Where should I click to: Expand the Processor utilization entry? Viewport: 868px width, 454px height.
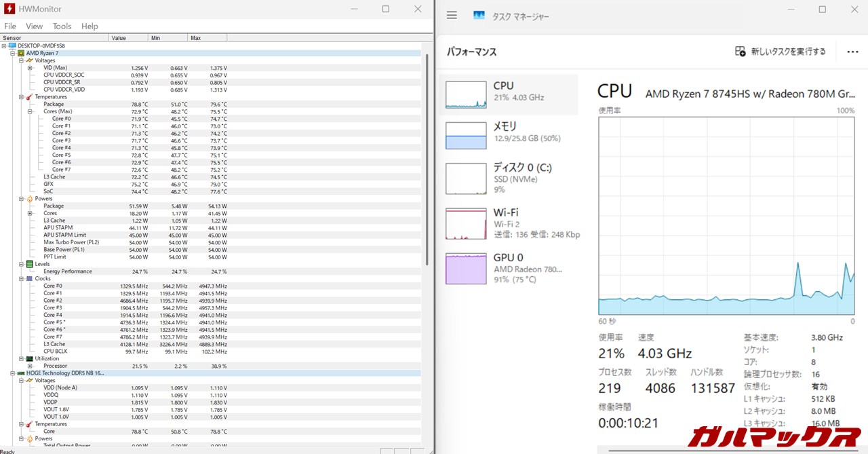coord(30,366)
